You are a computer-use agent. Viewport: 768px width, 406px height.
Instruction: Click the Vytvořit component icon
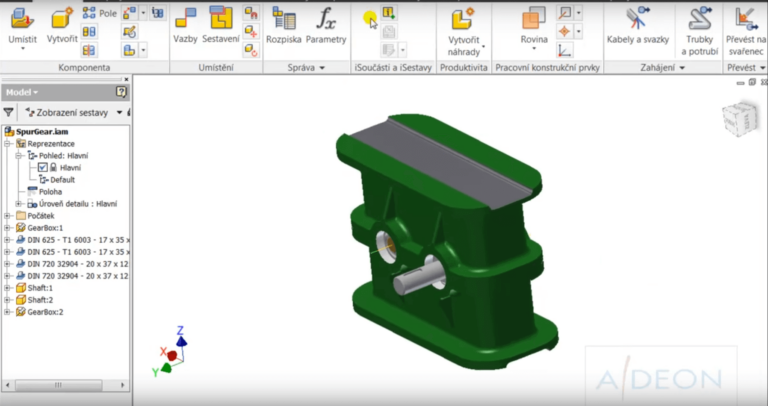pyautogui.click(x=62, y=19)
